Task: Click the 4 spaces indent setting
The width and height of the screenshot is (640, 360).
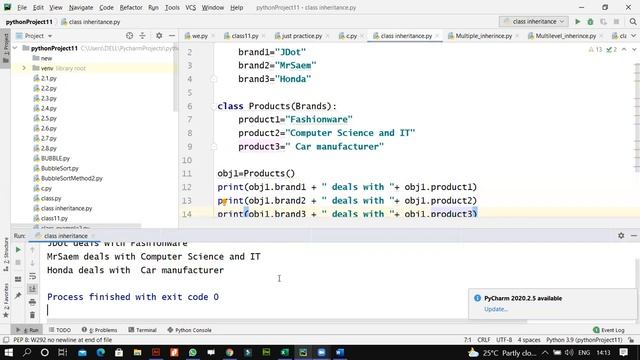Action: click(x=529, y=340)
